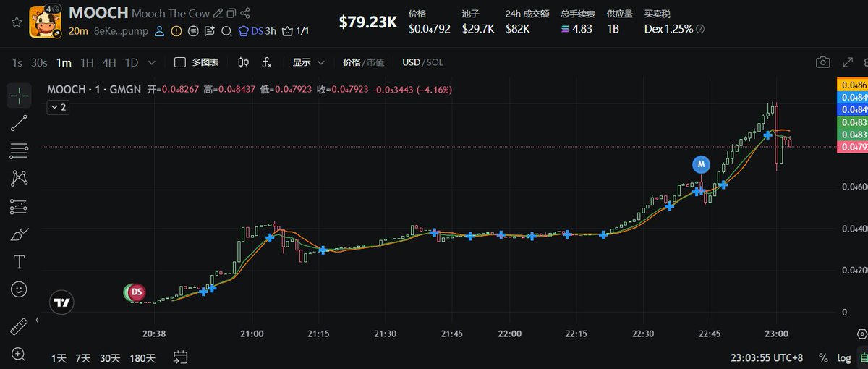Open the 显示 display dropdown
The width and height of the screenshot is (868, 369).
click(x=309, y=62)
